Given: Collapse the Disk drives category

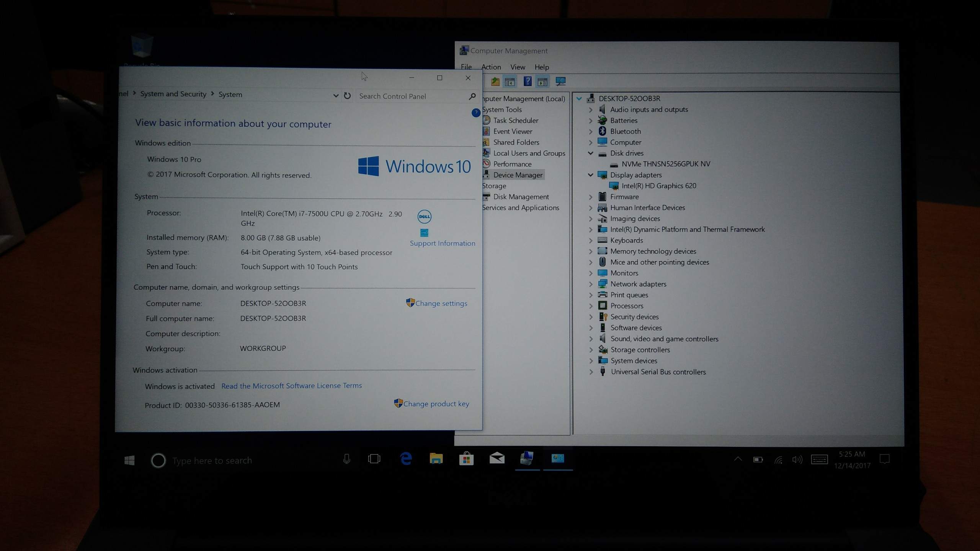Looking at the screenshot, I should coord(590,153).
